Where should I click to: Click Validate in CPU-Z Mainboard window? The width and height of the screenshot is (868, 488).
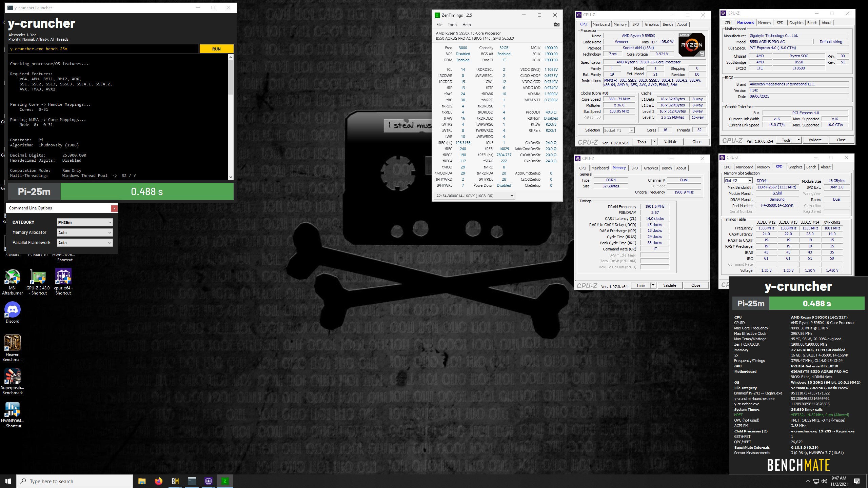point(815,140)
